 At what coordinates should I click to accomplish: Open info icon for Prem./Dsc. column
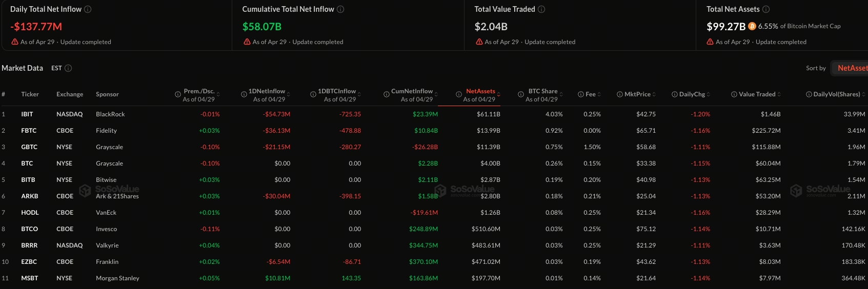[x=178, y=94]
